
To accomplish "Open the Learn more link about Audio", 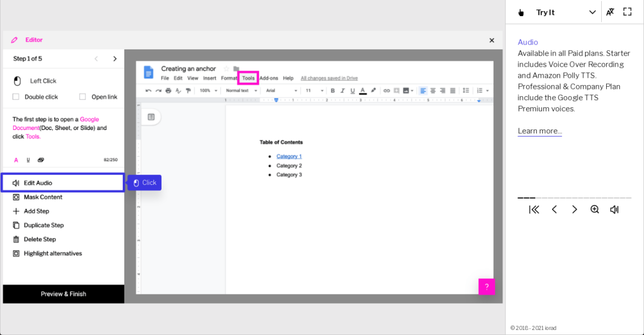I will [x=539, y=131].
